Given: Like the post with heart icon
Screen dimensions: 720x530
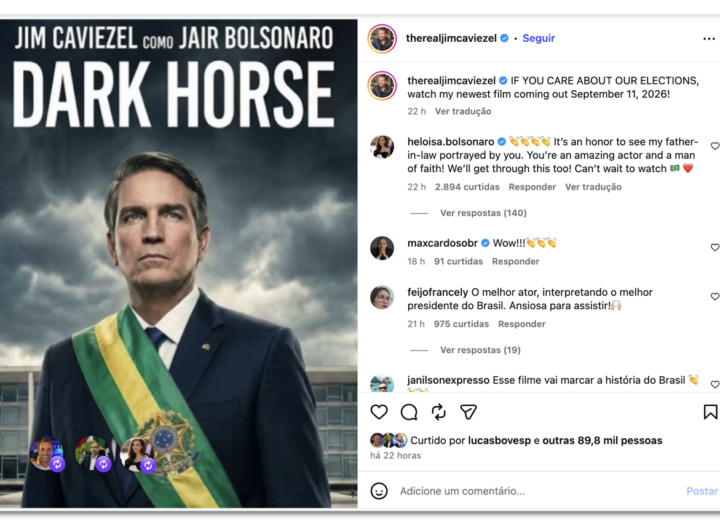Looking at the screenshot, I should pos(379,412).
